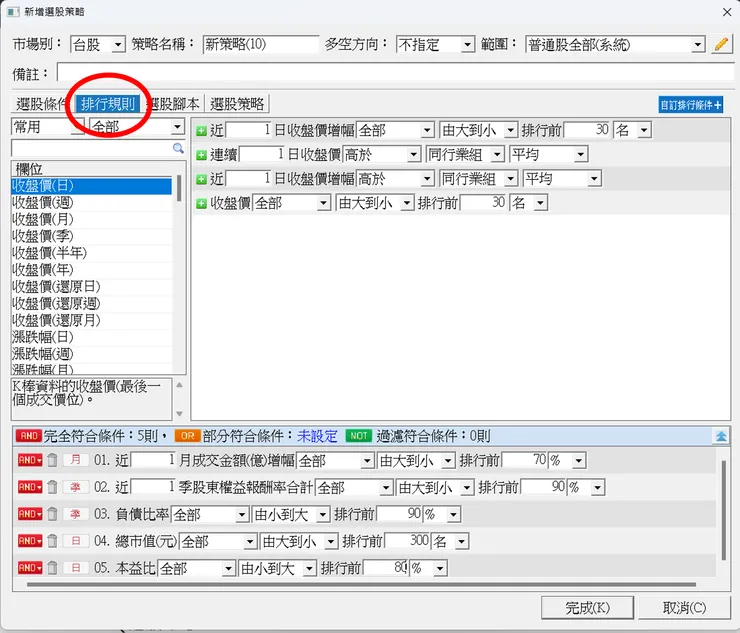This screenshot has height=633, width=740.
Task: Click the search magnifier icon in field filter
Action: pos(178,148)
